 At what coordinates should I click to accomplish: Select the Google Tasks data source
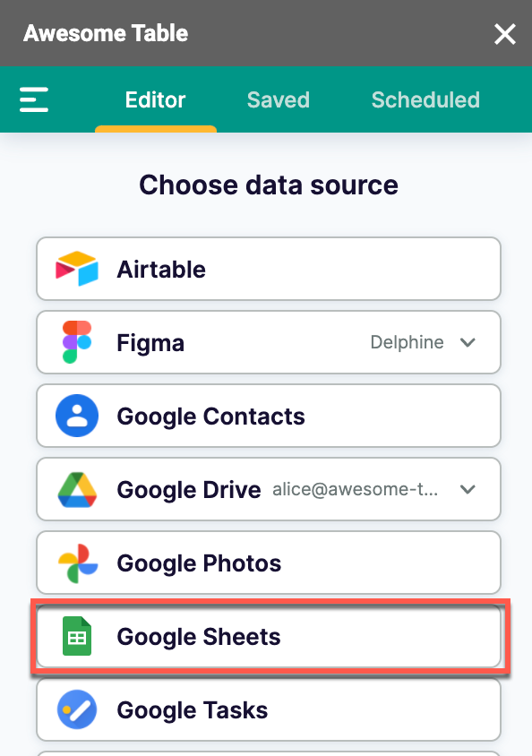[x=269, y=709]
